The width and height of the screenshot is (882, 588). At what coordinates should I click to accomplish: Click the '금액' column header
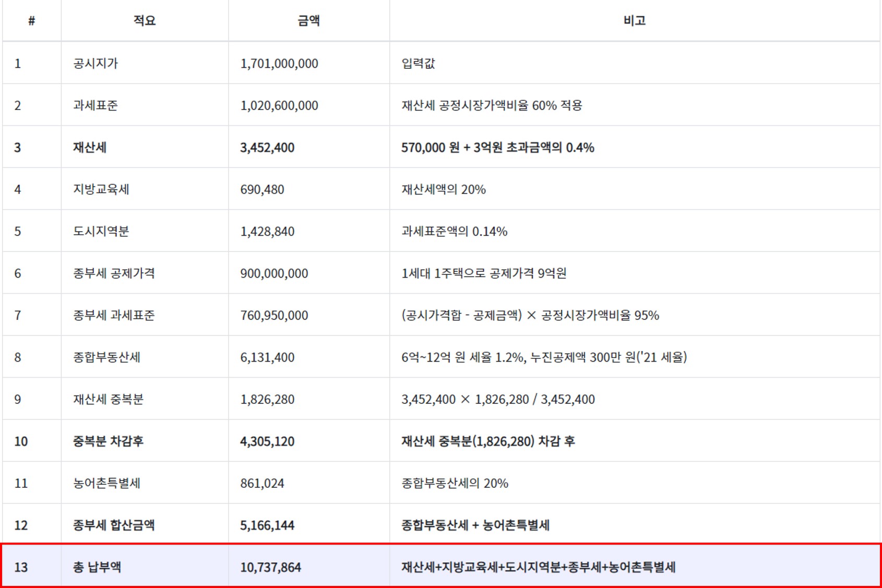click(308, 20)
